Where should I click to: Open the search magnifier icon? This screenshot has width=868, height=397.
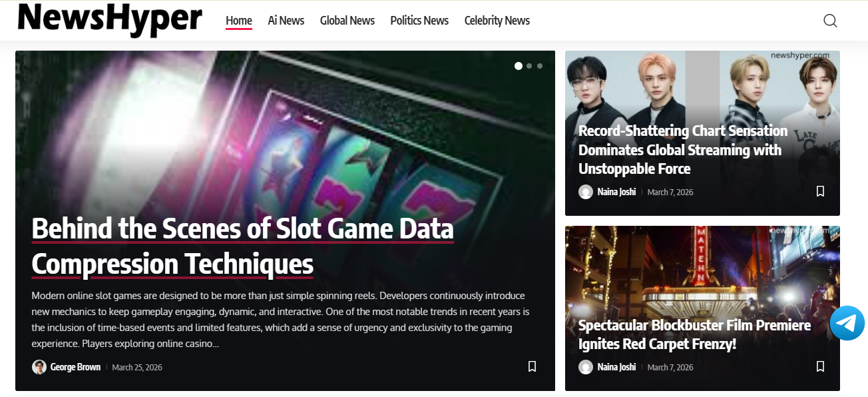click(x=830, y=21)
